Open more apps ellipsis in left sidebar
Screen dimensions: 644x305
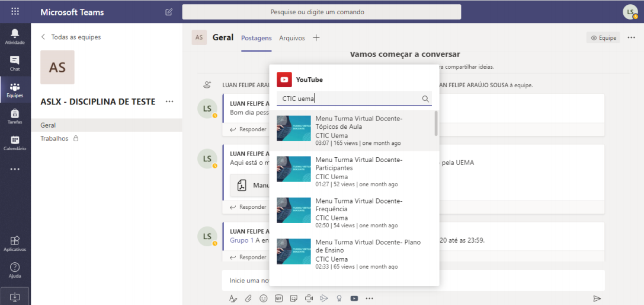pos(15,169)
